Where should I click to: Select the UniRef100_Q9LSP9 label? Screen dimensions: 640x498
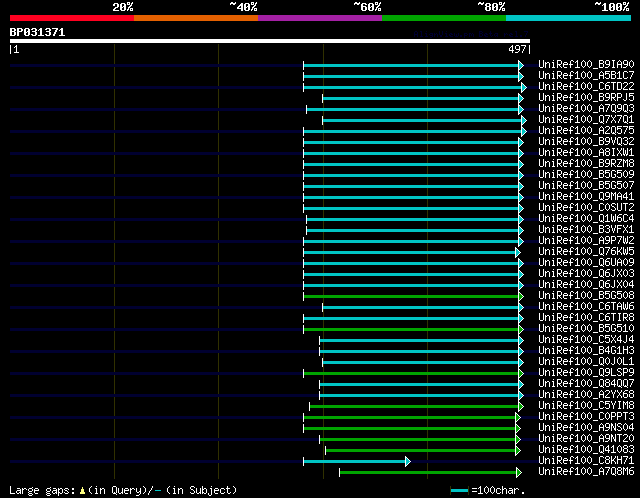pos(586,373)
